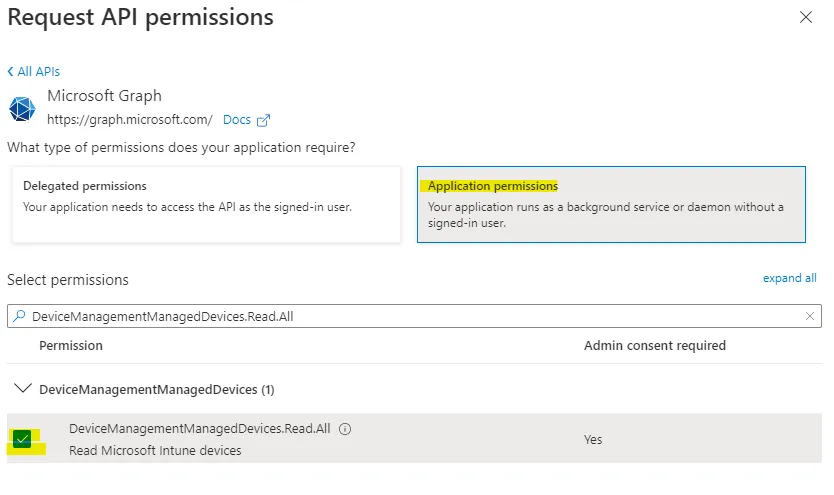
Task: Click the DeviceManagementManagedDevices (1) group label
Action: coord(157,390)
